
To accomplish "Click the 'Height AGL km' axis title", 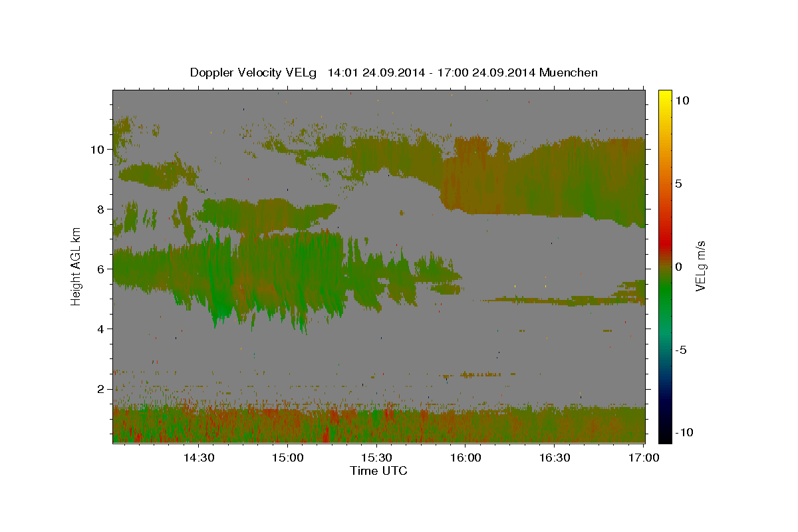I will click(76, 266).
